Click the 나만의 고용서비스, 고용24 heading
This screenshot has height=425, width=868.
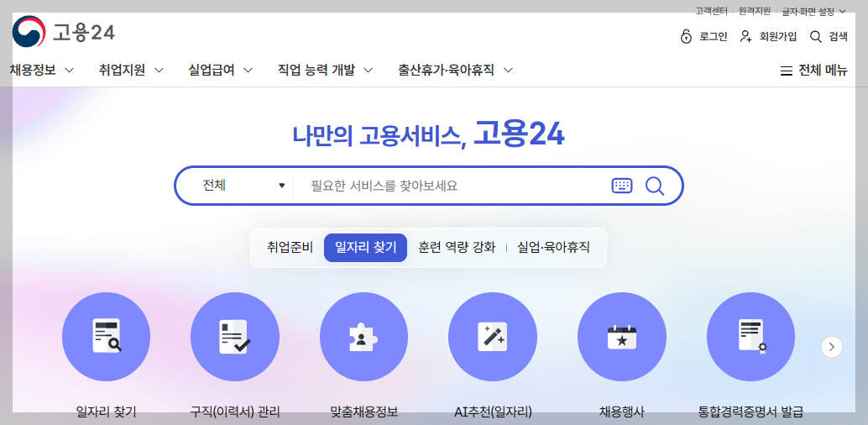(x=428, y=135)
